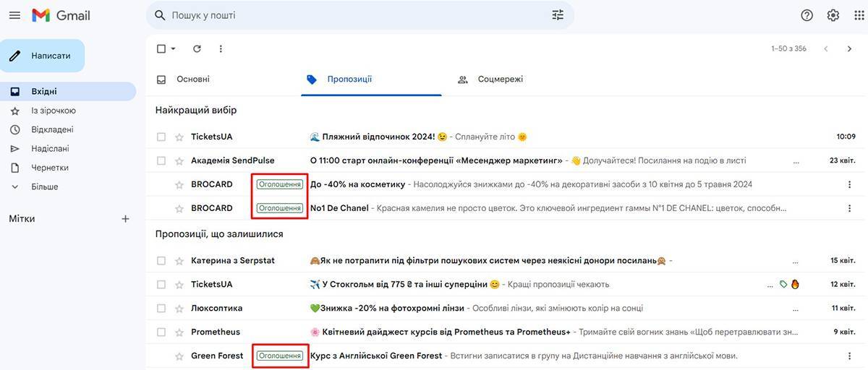Click the Написати compose button
The width and height of the screenshot is (868, 370).
43,56
